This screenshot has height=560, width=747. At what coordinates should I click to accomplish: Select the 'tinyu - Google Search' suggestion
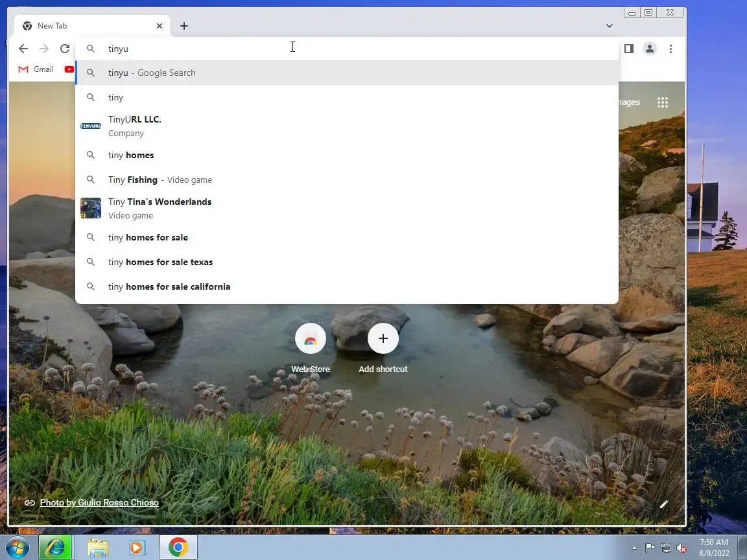pos(347,73)
